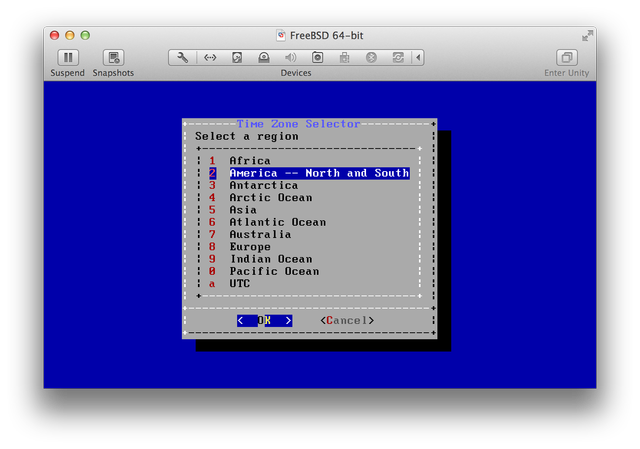Click the hard disk device icon

[x=237, y=58]
